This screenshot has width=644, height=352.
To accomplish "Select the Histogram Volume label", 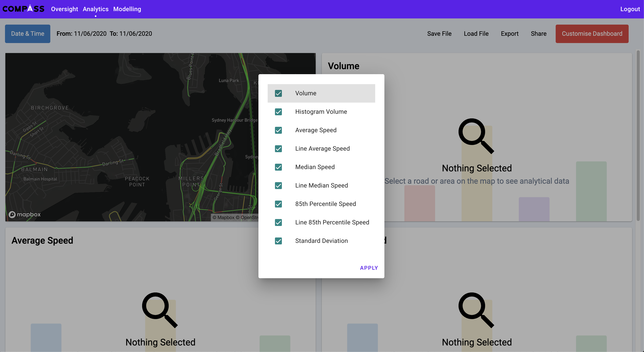I will click(321, 112).
